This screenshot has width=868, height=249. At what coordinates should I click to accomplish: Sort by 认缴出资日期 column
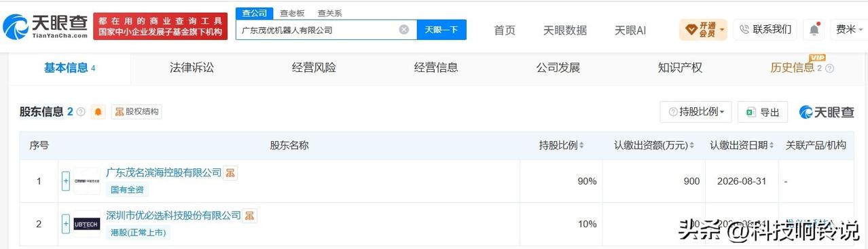pos(742,145)
